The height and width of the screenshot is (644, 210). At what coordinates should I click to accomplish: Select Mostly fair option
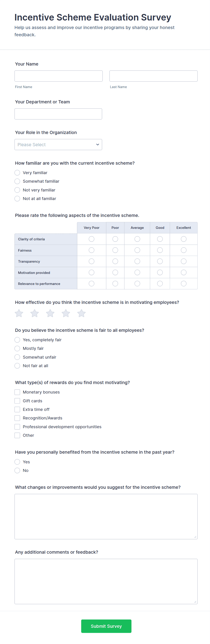pos(17,348)
